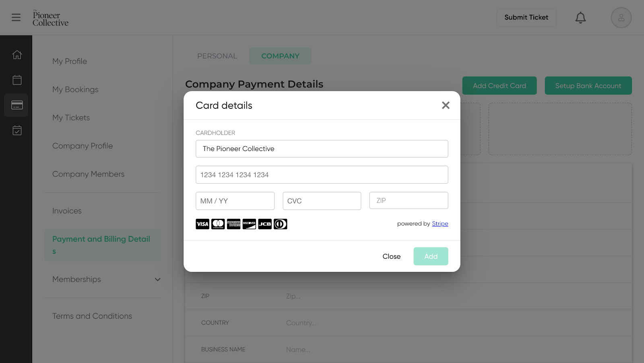Click the ZIP field in card dialog
This screenshot has height=363, width=644.
(409, 200)
